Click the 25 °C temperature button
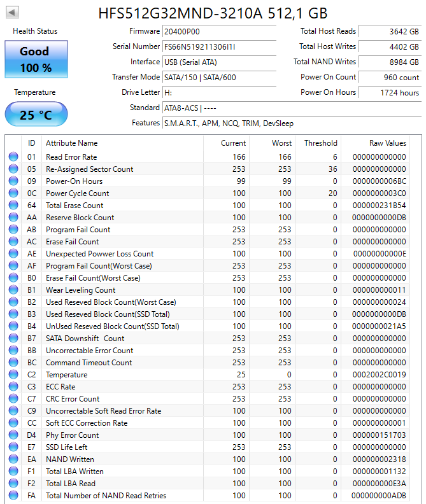 pos(36,115)
